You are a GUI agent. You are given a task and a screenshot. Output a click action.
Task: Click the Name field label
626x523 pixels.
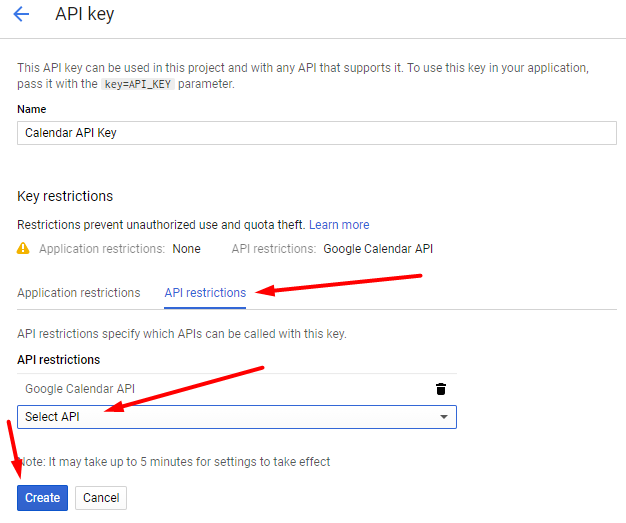(32, 109)
